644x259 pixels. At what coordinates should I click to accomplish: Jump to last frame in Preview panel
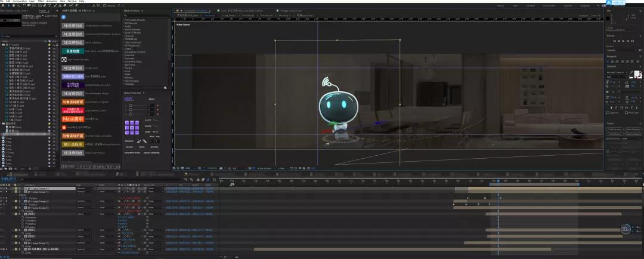click(x=632, y=41)
